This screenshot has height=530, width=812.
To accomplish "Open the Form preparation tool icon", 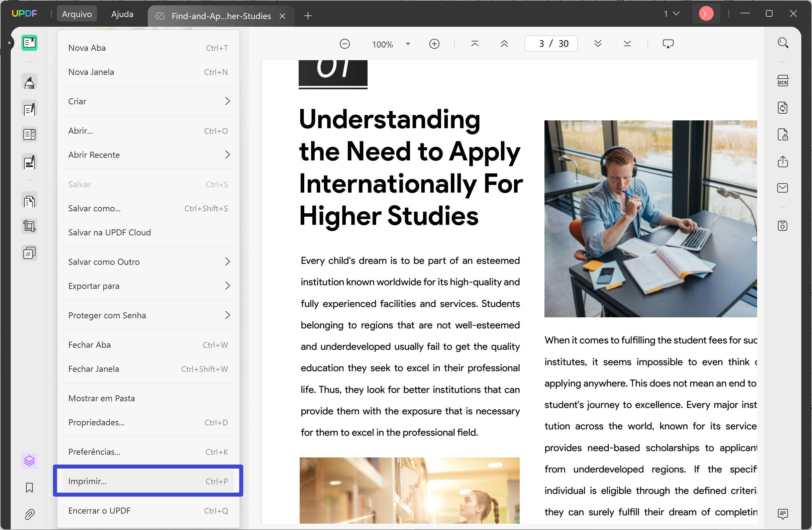I will coord(29,135).
